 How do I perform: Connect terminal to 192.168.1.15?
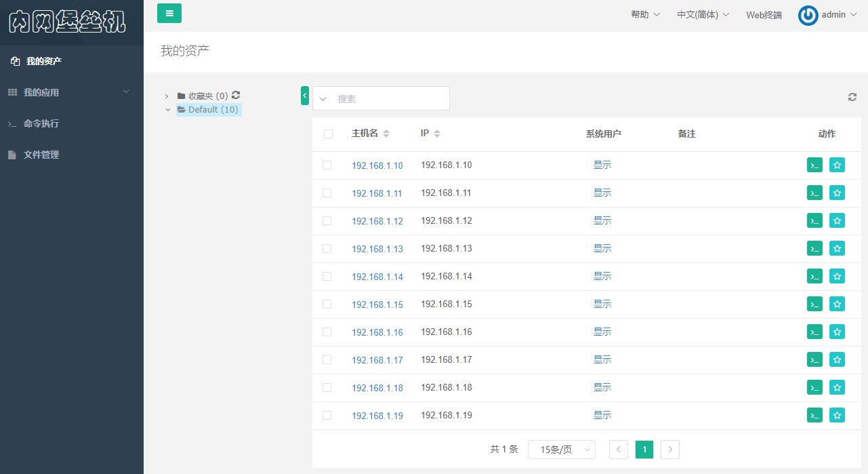(x=814, y=304)
